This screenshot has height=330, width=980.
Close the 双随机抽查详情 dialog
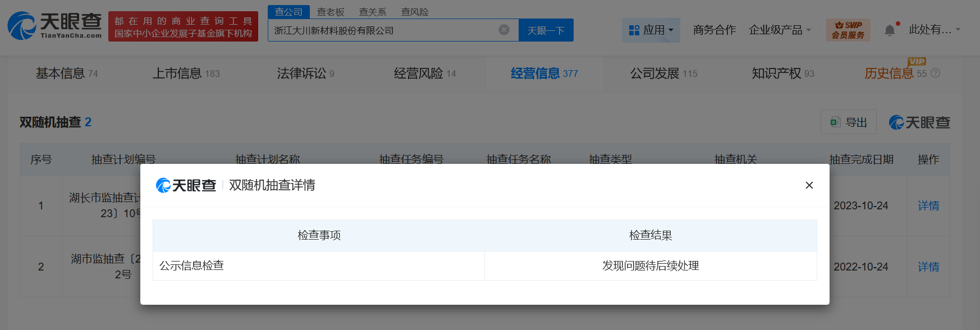pos(809,185)
